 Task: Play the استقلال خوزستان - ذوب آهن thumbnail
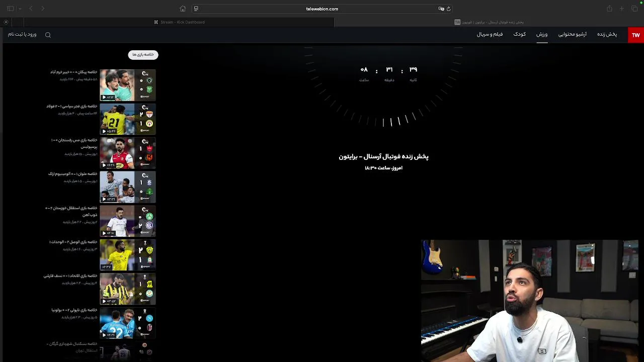pos(128,221)
